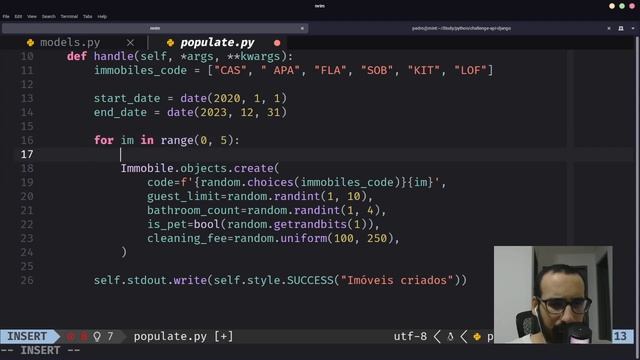640x360 pixels.
Task: Click 'choices' on line 19
Action: tap(270, 182)
